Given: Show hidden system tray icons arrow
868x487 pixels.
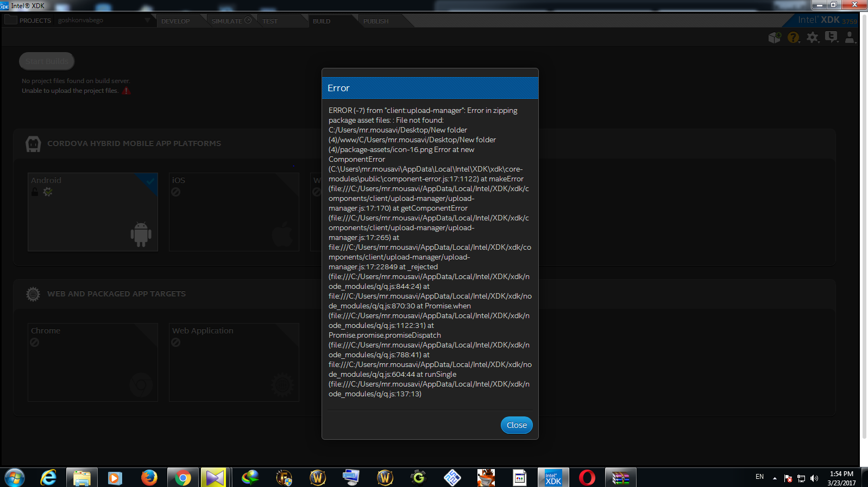Looking at the screenshot, I should click(775, 478).
